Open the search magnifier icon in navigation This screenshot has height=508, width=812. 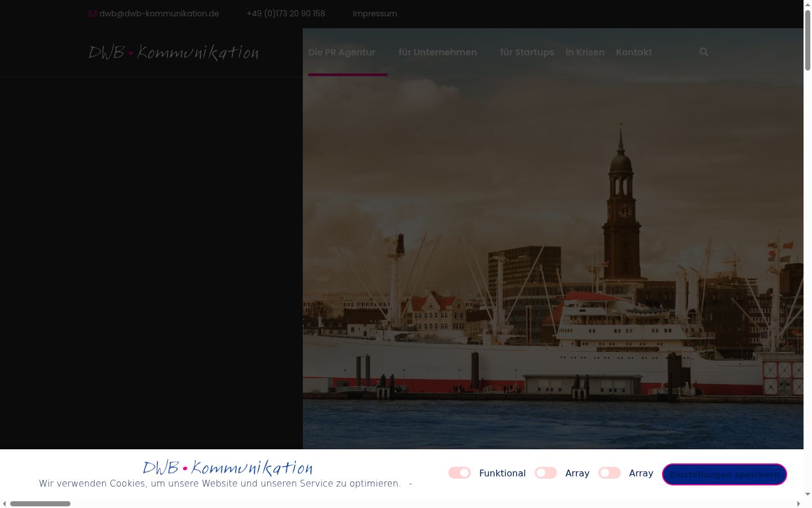[704, 52]
